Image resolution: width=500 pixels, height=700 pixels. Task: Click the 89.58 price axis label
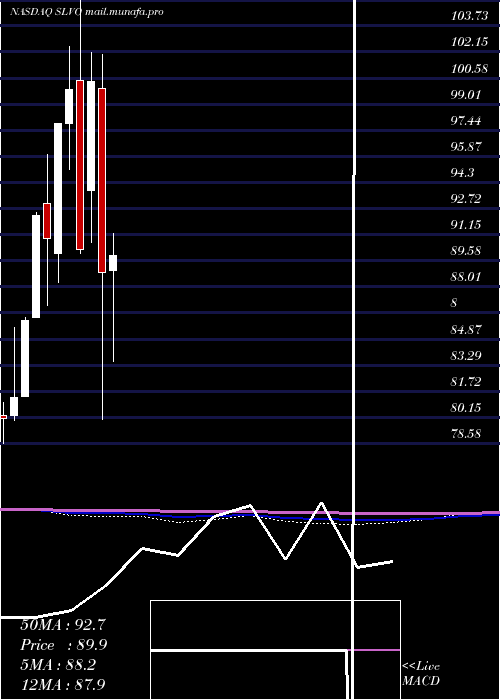[x=466, y=251]
